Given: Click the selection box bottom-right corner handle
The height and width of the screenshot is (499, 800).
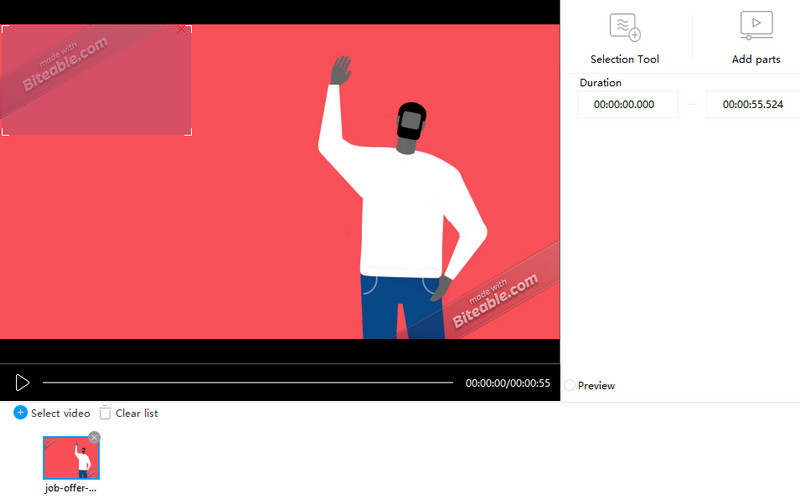Looking at the screenshot, I should 189,133.
